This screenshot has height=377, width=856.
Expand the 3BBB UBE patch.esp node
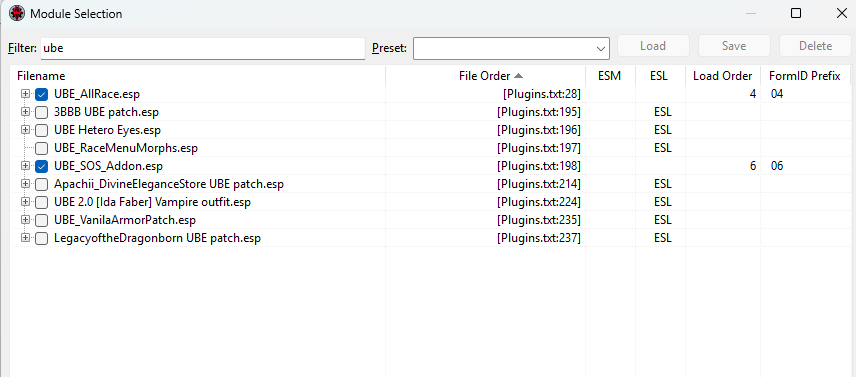click(25, 112)
